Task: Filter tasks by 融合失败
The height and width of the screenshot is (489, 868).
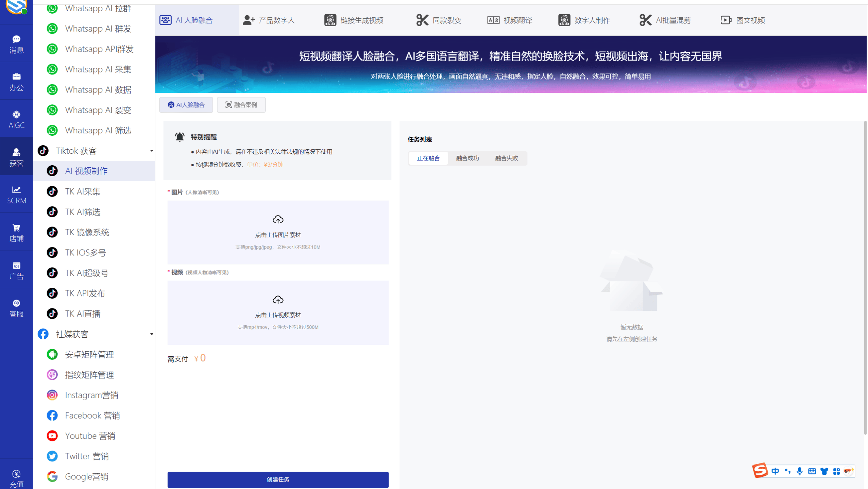Action: click(506, 158)
